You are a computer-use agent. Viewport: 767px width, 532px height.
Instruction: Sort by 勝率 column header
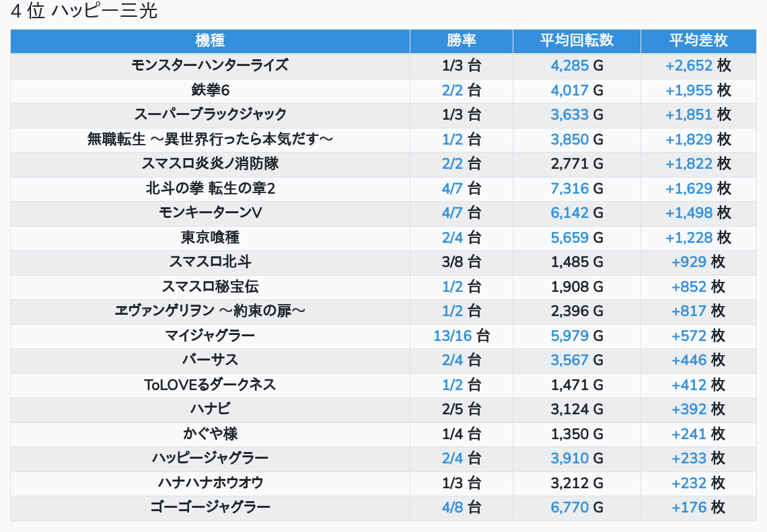462,40
